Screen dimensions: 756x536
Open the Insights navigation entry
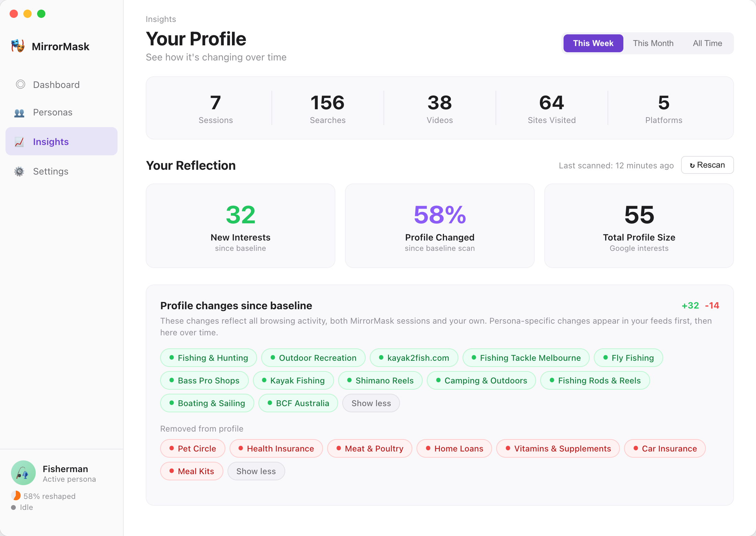tap(51, 141)
